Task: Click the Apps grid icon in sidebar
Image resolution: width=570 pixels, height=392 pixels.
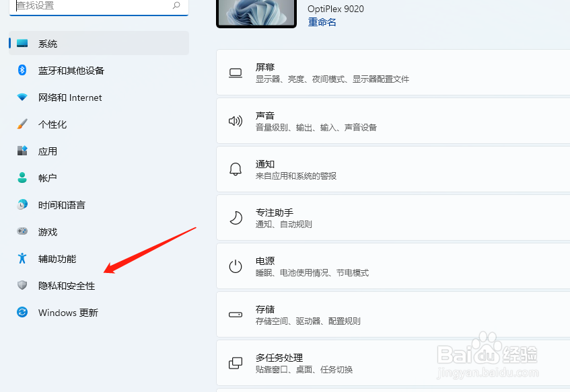Action: tap(22, 151)
